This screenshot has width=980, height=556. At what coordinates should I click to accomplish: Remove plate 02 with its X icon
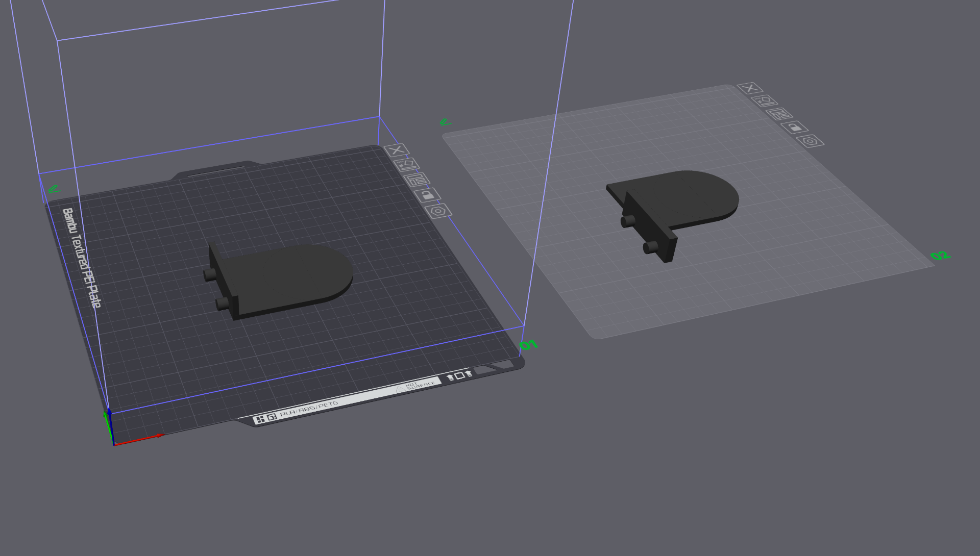pyautogui.click(x=750, y=88)
